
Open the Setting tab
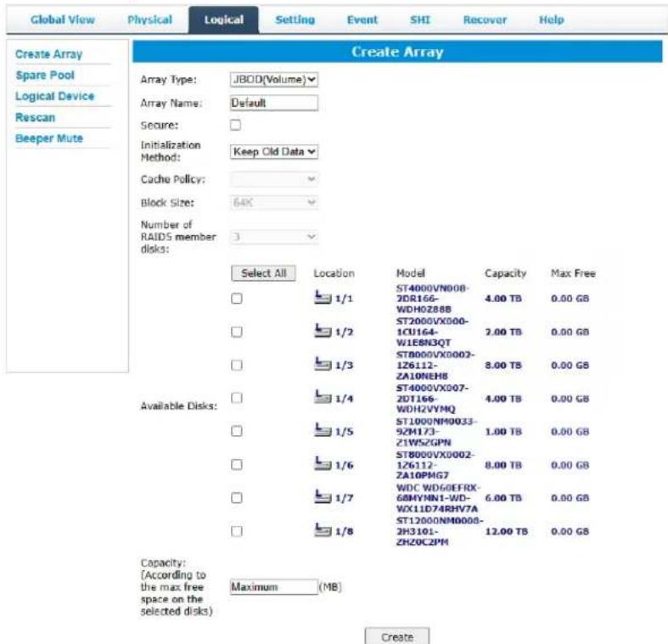[x=295, y=20]
